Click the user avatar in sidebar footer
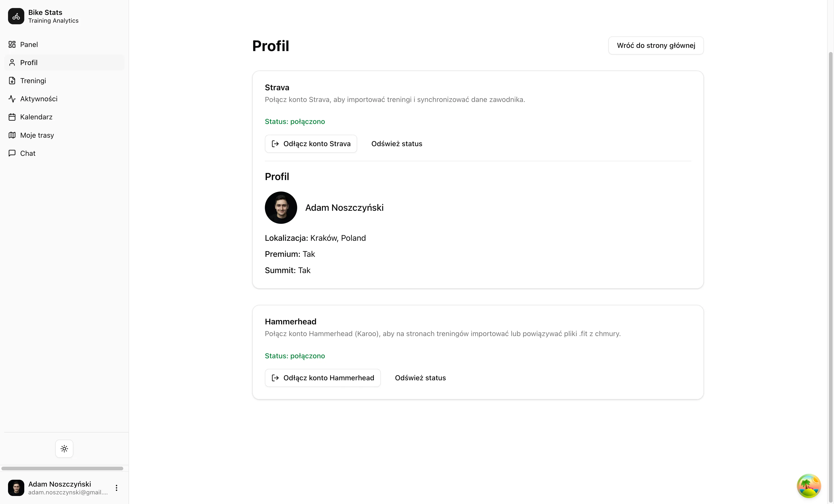The image size is (834, 504). (x=16, y=488)
